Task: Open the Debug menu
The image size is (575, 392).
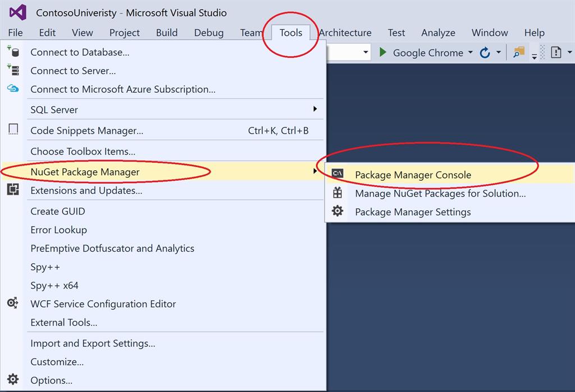Action: coord(208,33)
